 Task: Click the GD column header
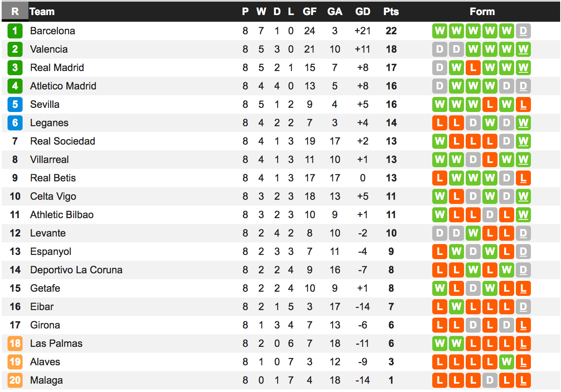click(x=362, y=12)
